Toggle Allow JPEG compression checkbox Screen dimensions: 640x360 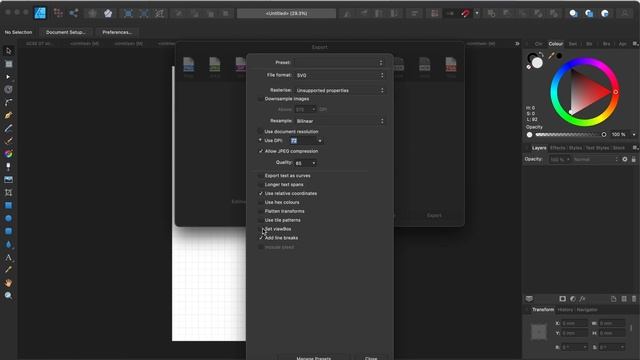tap(260, 151)
